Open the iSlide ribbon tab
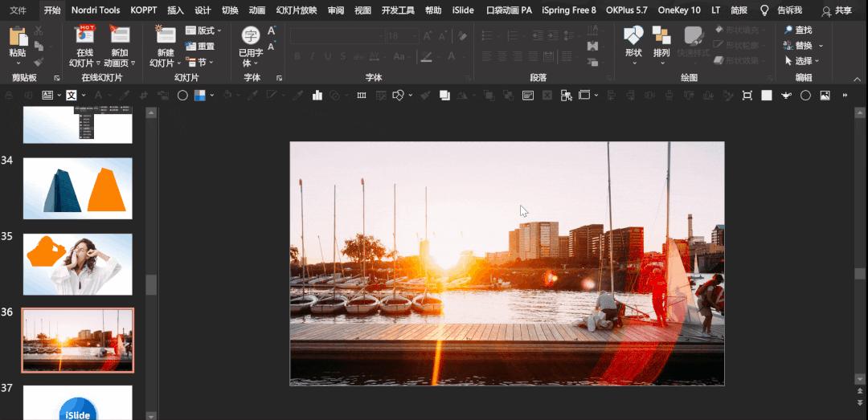The height and width of the screenshot is (420, 868). [463, 10]
